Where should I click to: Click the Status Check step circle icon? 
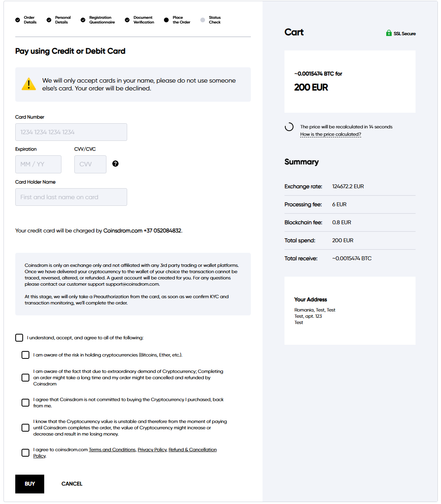pyautogui.click(x=203, y=20)
